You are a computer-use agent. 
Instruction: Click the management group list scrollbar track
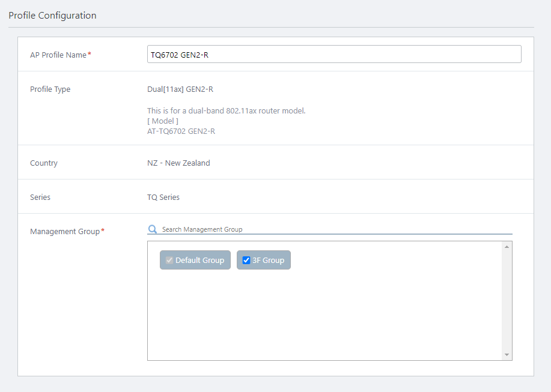coord(507,300)
